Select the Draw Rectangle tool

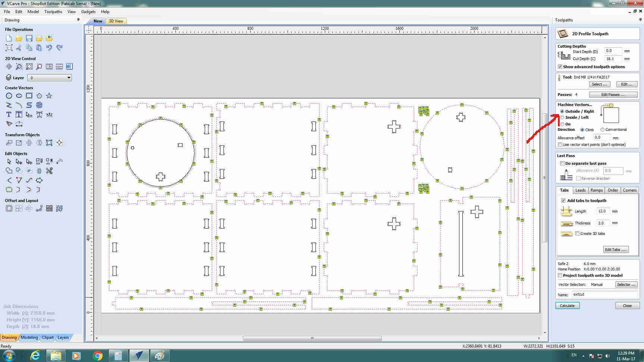29,95
